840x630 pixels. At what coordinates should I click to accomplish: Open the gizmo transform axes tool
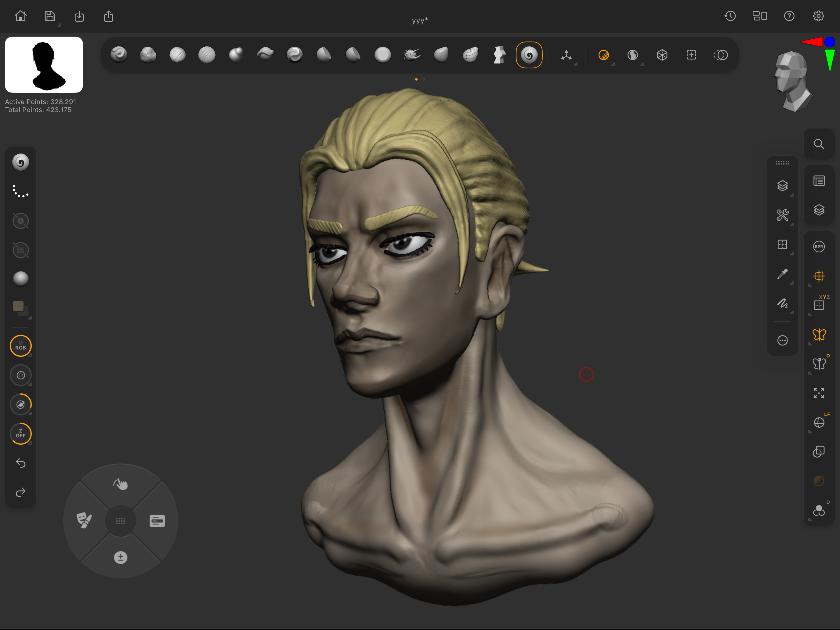pyautogui.click(x=567, y=56)
